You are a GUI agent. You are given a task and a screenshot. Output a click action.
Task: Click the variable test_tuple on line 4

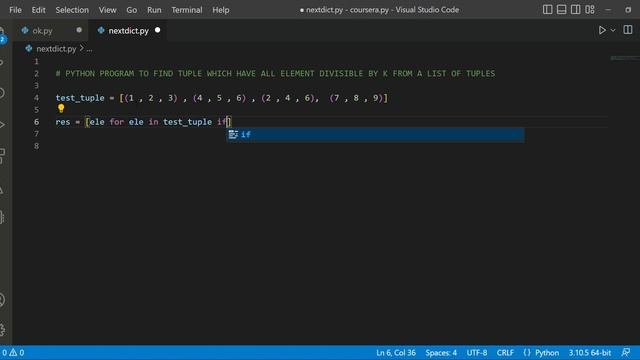click(x=80, y=98)
